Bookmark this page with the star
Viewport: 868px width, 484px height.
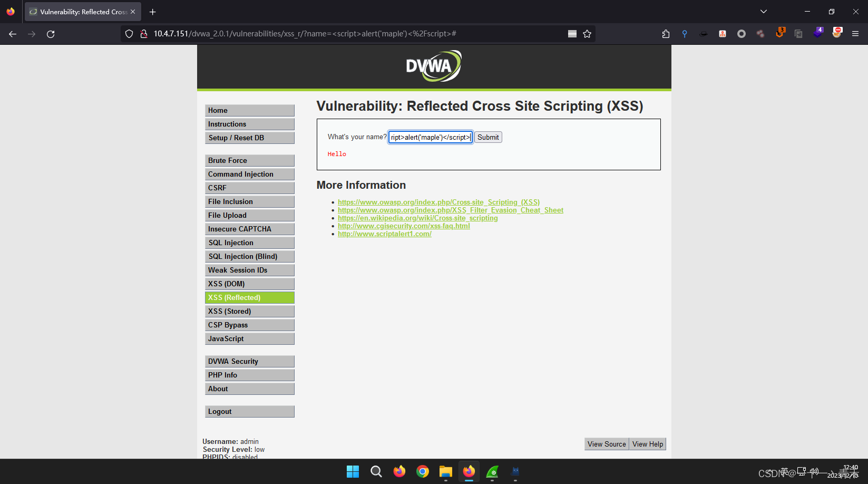click(x=587, y=34)
